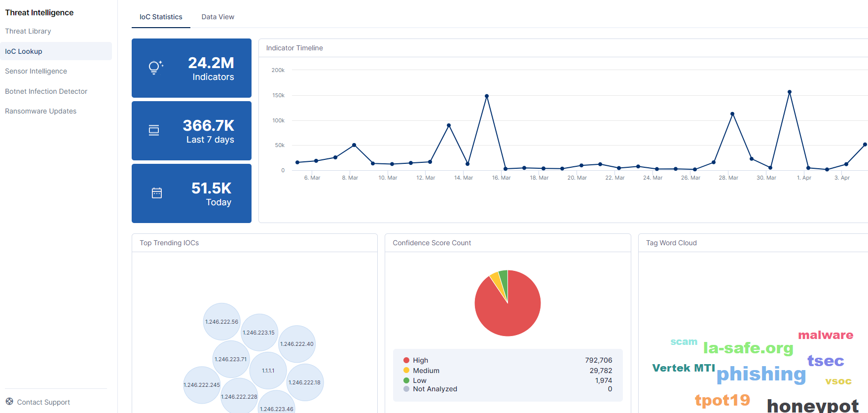Open Ransomware Updates page

pyautogui.click(x=40, y=111)
